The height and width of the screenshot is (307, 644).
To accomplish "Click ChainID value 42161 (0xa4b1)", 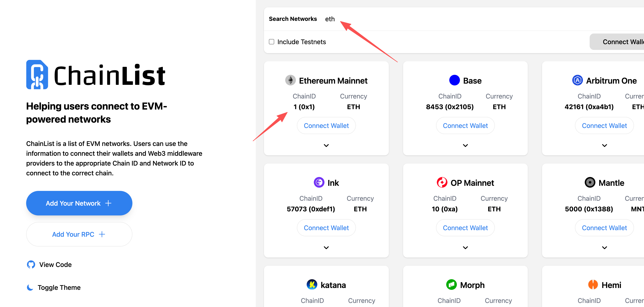I will click(x=589, y=107).
